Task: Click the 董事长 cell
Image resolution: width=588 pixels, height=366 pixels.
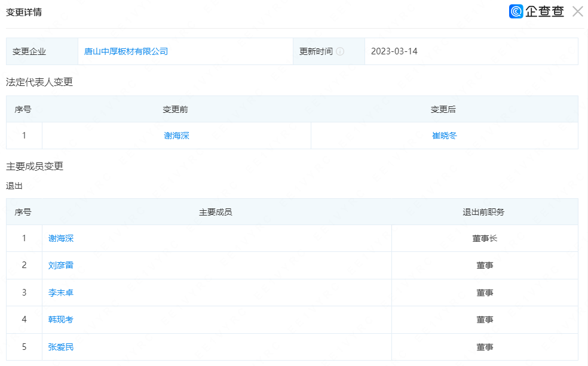Action: [x=485, y=238]
